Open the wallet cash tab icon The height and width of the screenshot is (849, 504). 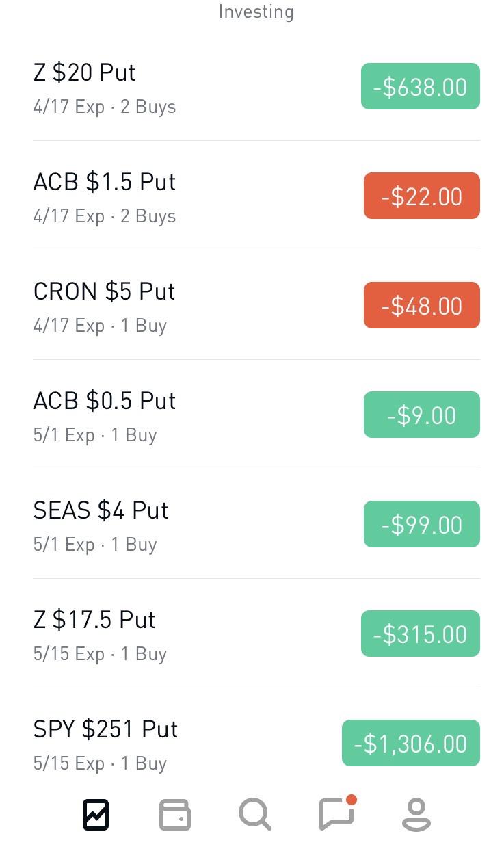click(174, 815)
